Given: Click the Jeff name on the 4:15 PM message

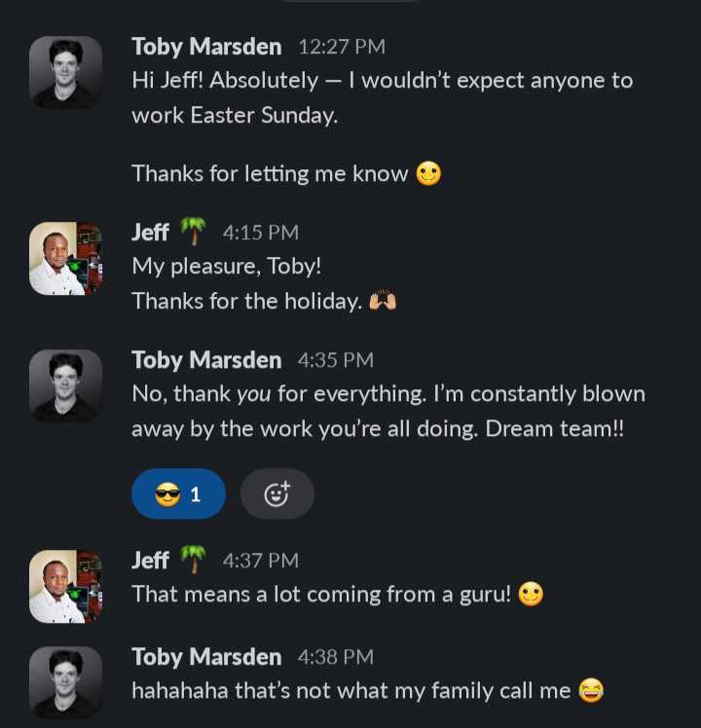Looking at the screenshot, I should pos(150,233).
